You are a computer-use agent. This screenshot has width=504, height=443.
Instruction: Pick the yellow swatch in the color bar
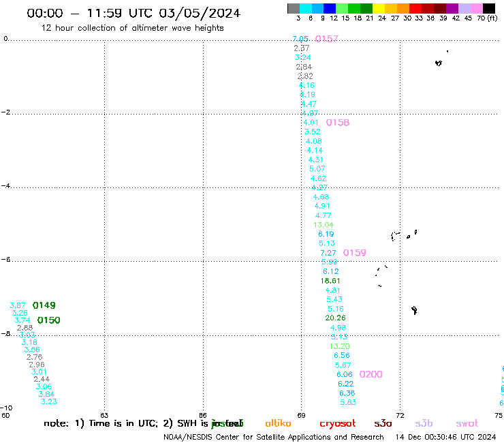(379, 8)
